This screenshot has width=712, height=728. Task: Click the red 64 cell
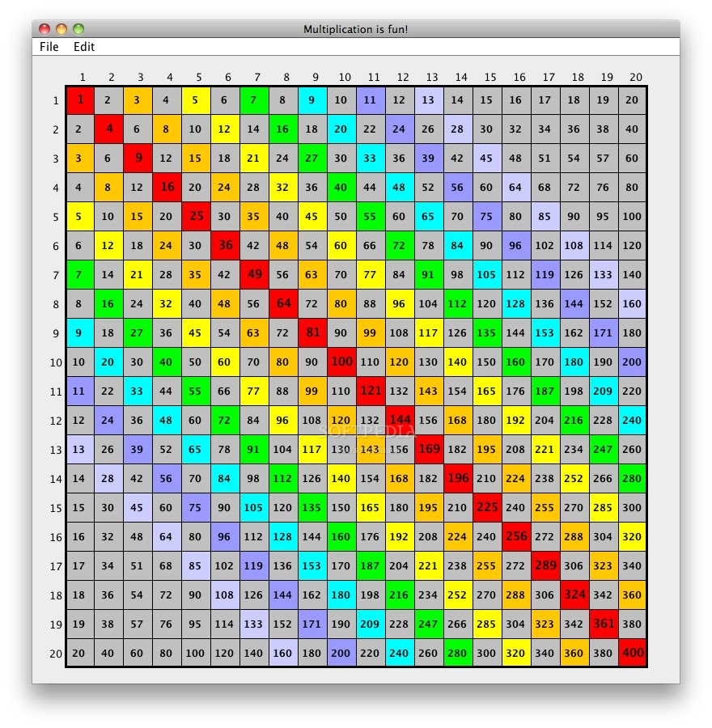pyautogui.click(x=283, y=303)
